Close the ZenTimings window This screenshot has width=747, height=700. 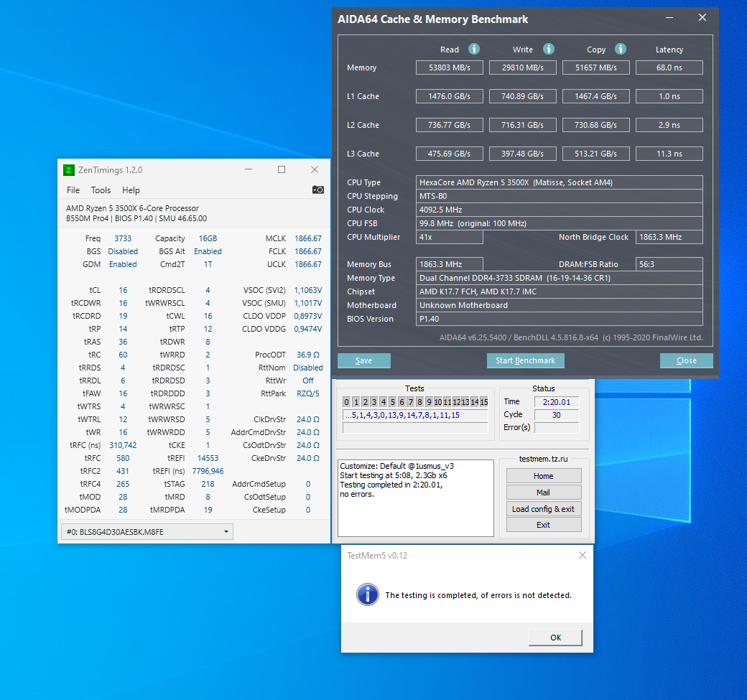[x=315, y=169]
